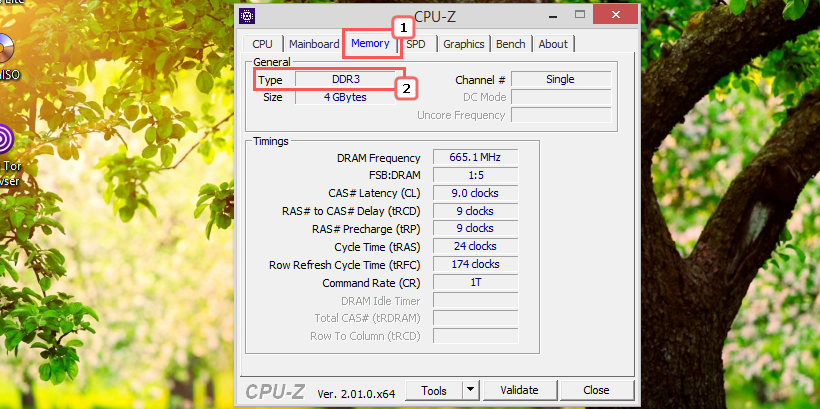This screenshot has height=409, width=820.
Task: Click the 665.1 MHz DRAM frequency value
Action: pos(475,157)
